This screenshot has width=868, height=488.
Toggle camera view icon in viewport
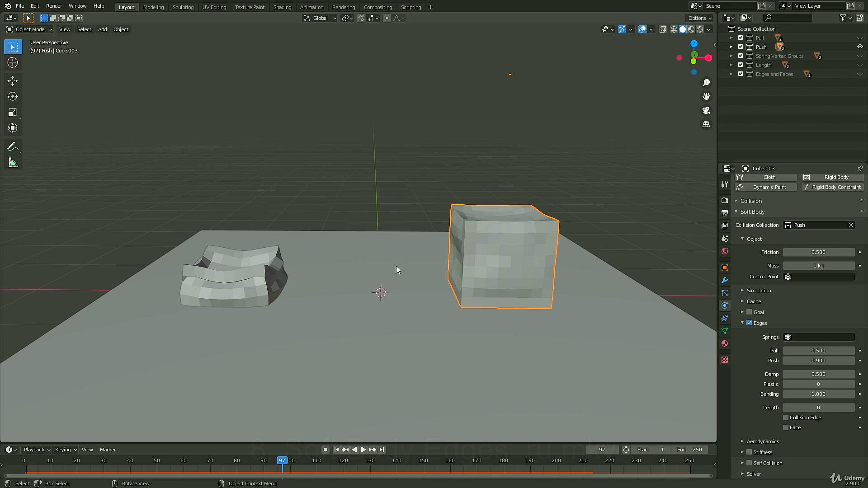[706, 110]
